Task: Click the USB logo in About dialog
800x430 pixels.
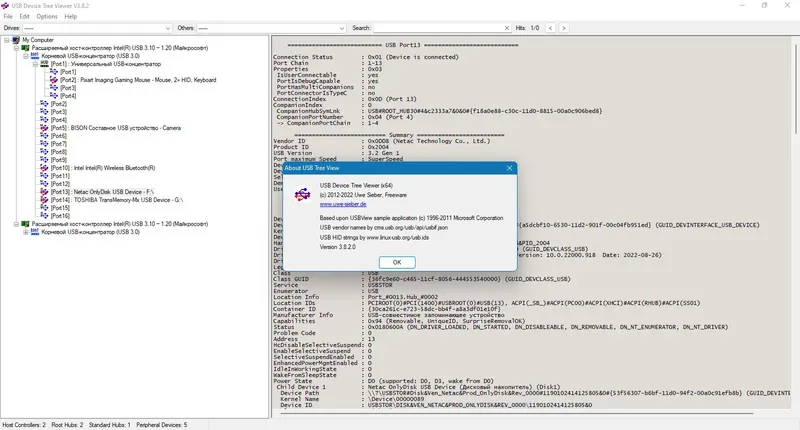Action: [303, 194]
